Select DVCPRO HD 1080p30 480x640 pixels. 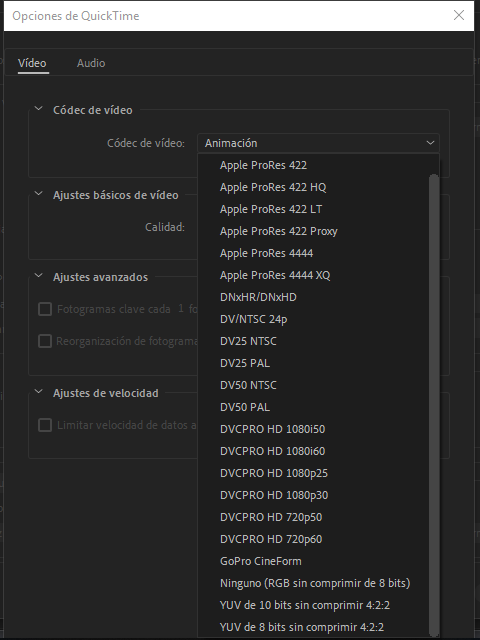313,496
